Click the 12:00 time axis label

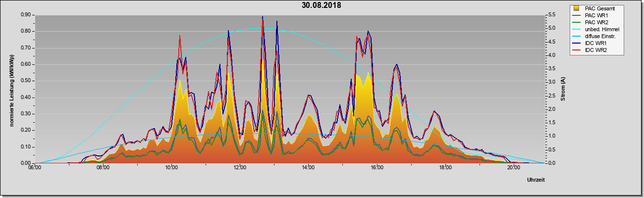[x=240, y=167]
